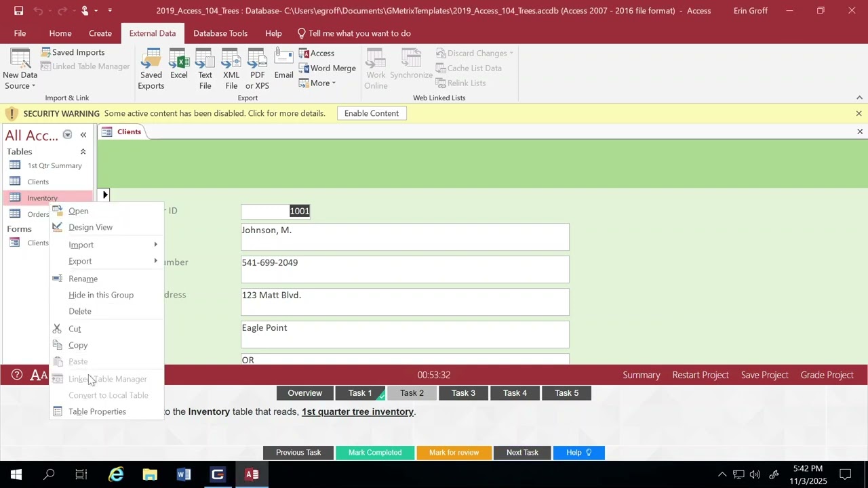This screenshot has height=488, width=868.
Task: Click the Next Task button
Action: 522,453
